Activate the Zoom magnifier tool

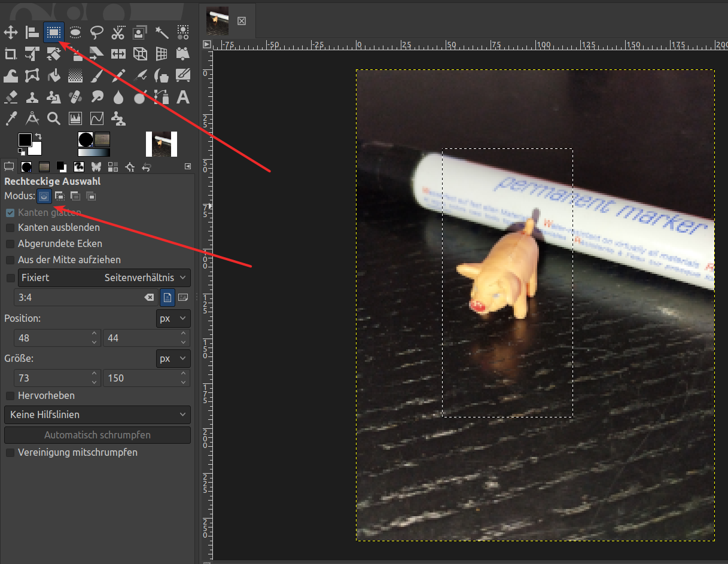54,118
